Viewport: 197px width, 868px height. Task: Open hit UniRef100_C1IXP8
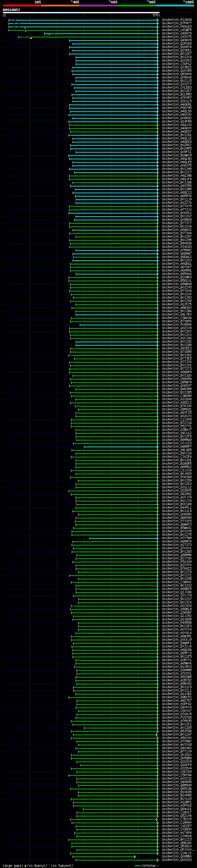tap(177, 419)
